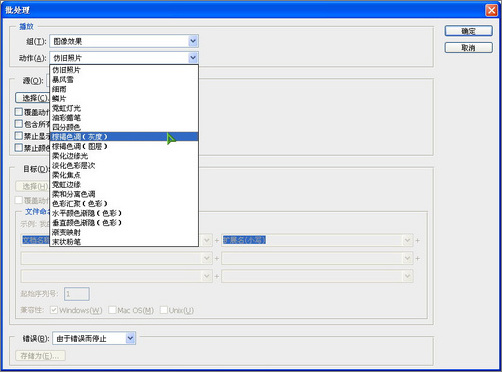Click the 取消 button
Viewport: 502px width, 372px height.
468,48
